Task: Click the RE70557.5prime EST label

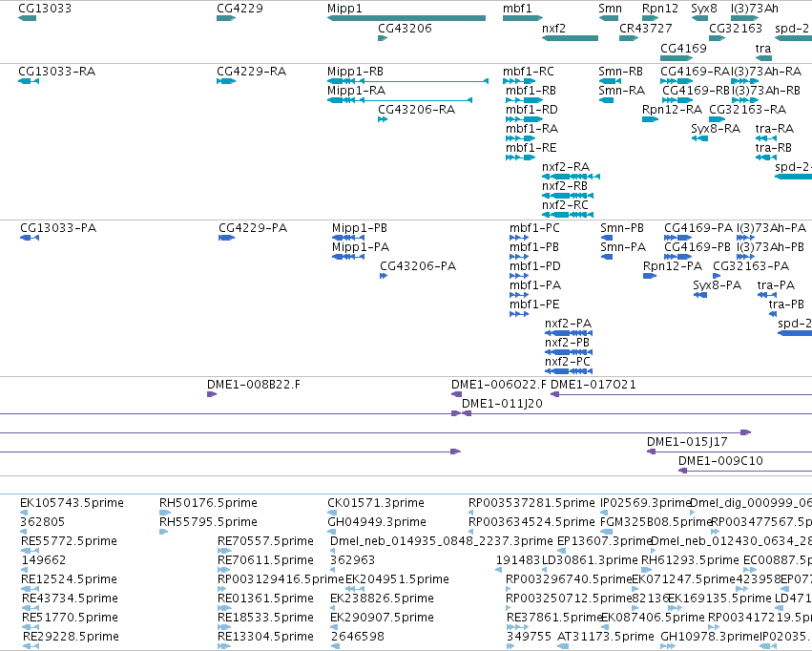Action: pyautogui.click(x=265, y=541)
